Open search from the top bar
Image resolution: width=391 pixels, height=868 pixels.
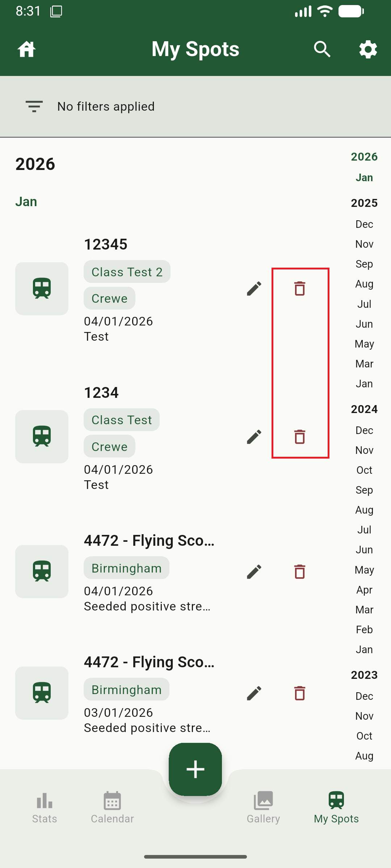click(x=322, y=49)
